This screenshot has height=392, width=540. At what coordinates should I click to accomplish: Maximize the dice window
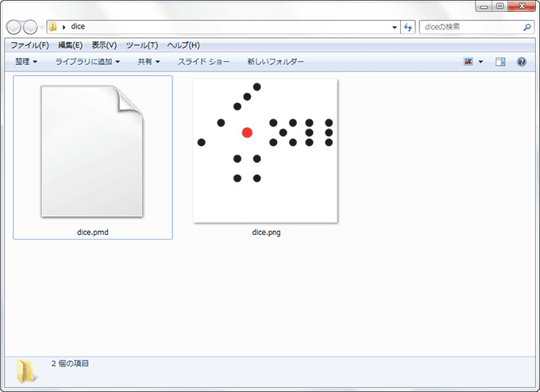499,6
